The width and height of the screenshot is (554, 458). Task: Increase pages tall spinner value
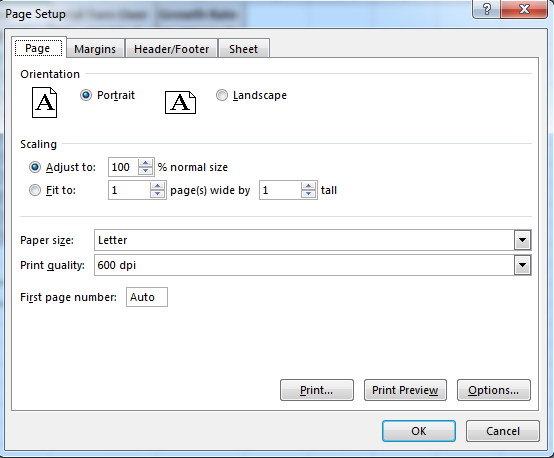[x=309, y=186]
